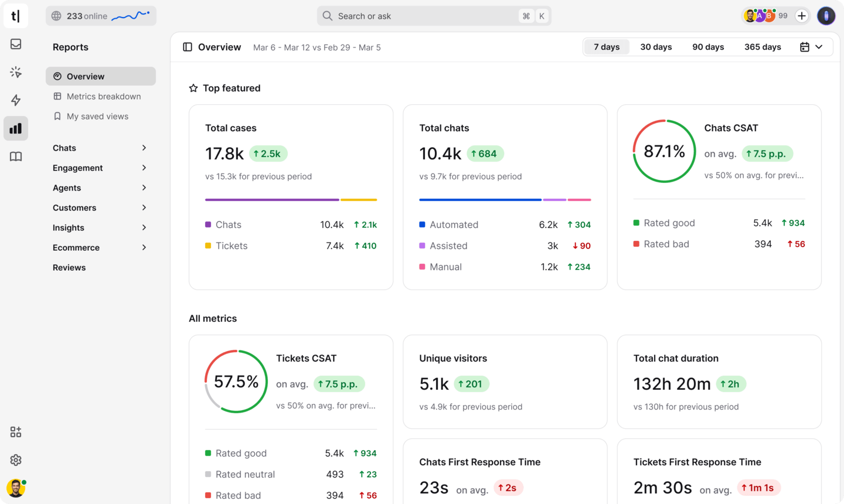
Task: Open the calendar date range picker dropdown
Action: pos(812,46)
